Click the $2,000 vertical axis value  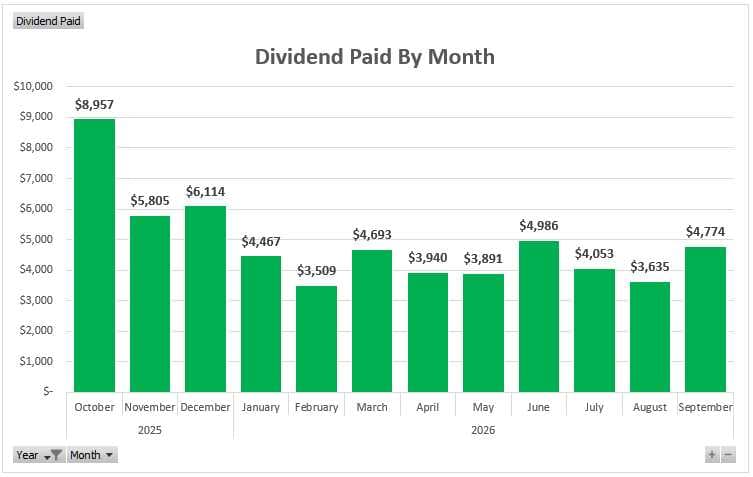click(x=36, y=330)
